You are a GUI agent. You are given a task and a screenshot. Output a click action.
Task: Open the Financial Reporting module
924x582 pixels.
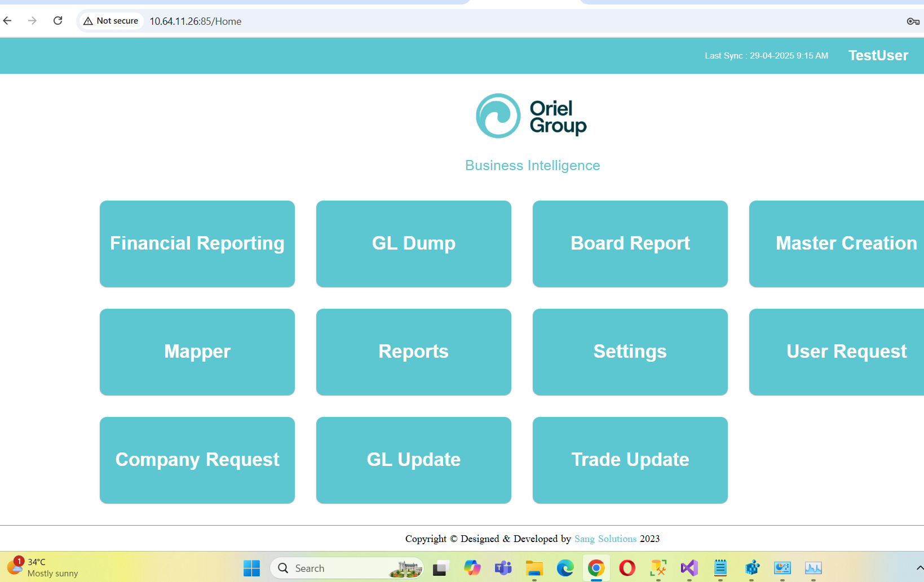pos(197,244)
